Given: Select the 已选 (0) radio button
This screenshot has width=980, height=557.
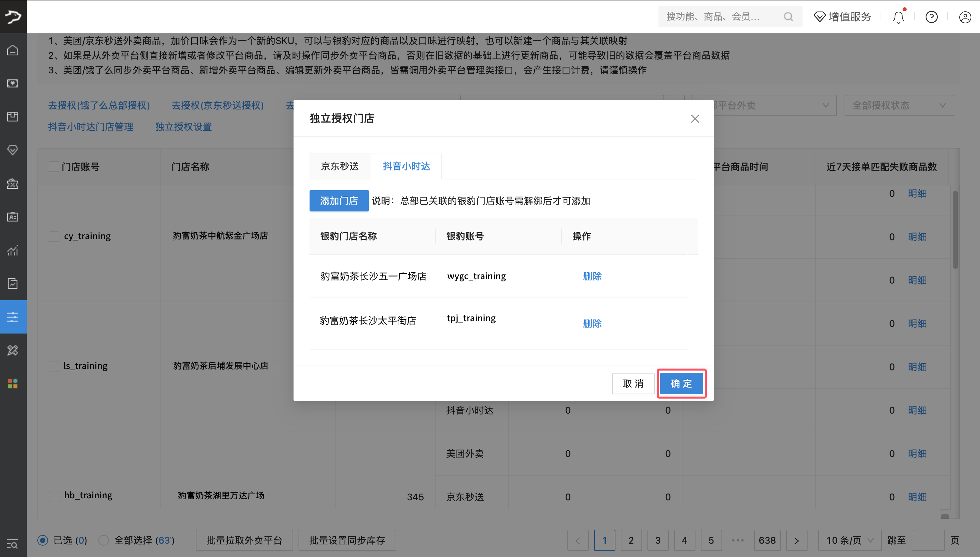Looking at the screenshot, I should pos(43,540).
